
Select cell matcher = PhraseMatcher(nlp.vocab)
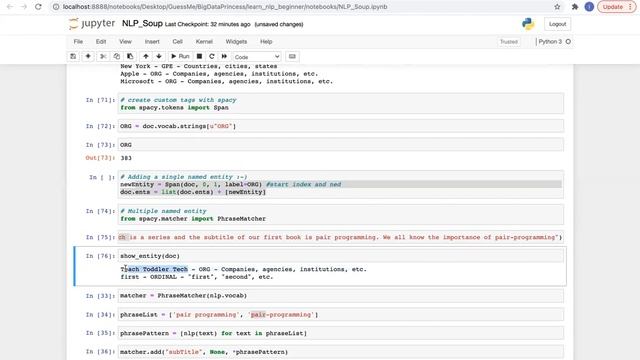click(341, 296)
